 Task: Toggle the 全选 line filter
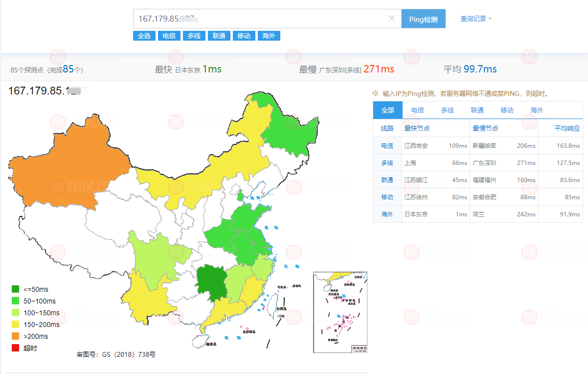pos(144,35)
